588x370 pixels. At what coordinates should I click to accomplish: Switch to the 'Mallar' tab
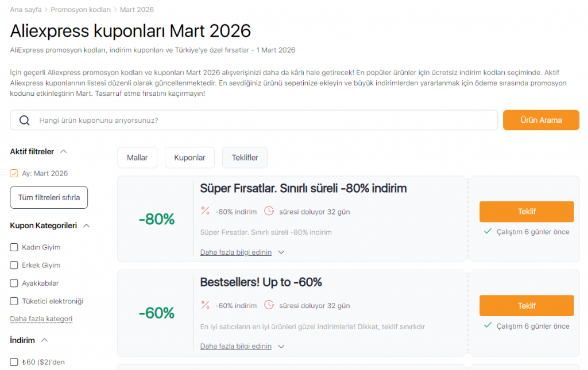pos(137,157)
